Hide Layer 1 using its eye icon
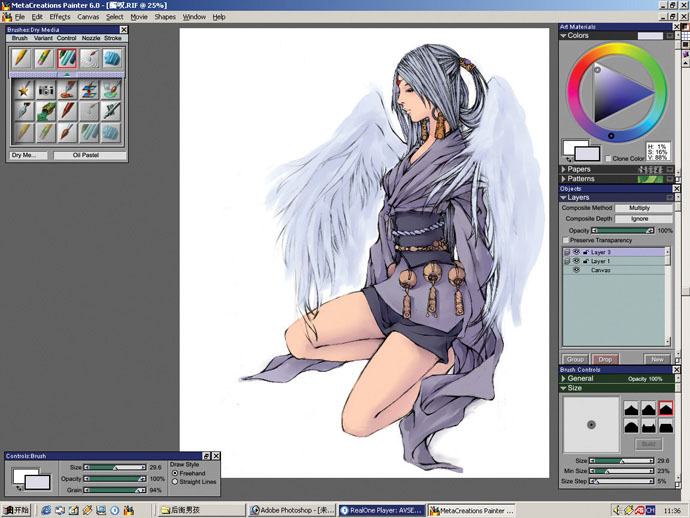This screenshot has height=518, width=690. 576,261
